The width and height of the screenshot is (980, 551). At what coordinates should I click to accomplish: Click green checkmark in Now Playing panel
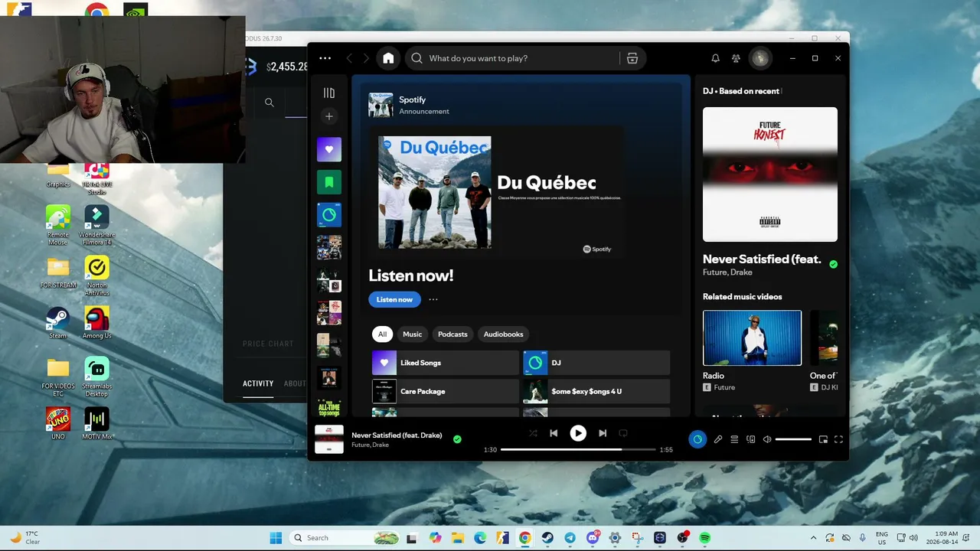coord(833,265)
